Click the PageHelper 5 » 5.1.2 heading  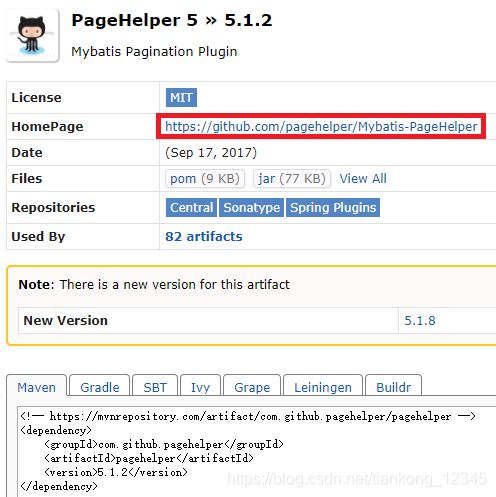pos(172,20)
